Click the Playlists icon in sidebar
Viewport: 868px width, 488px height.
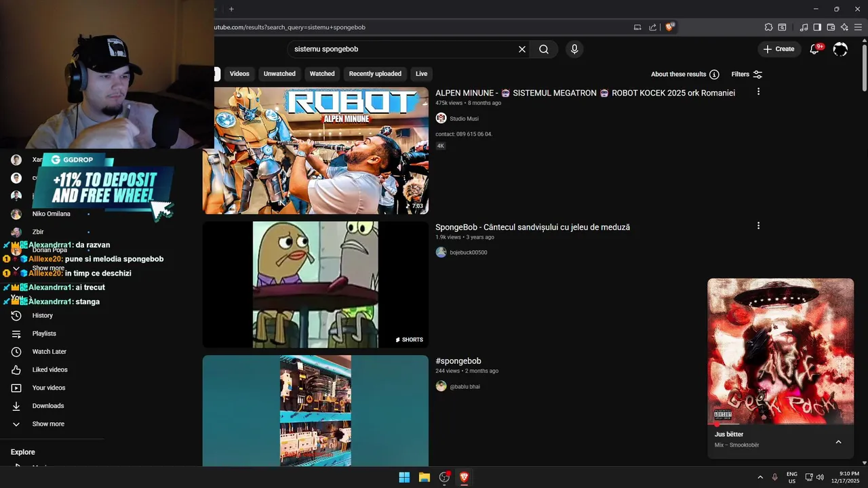pos(16,333)
